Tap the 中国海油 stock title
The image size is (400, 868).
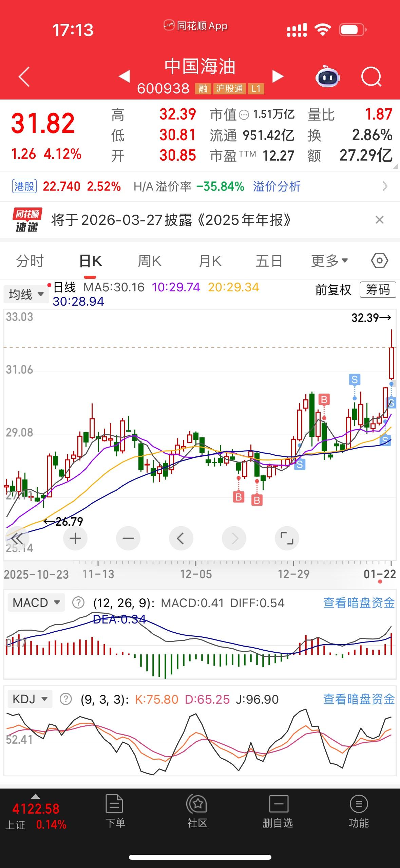tap(200, 66)
